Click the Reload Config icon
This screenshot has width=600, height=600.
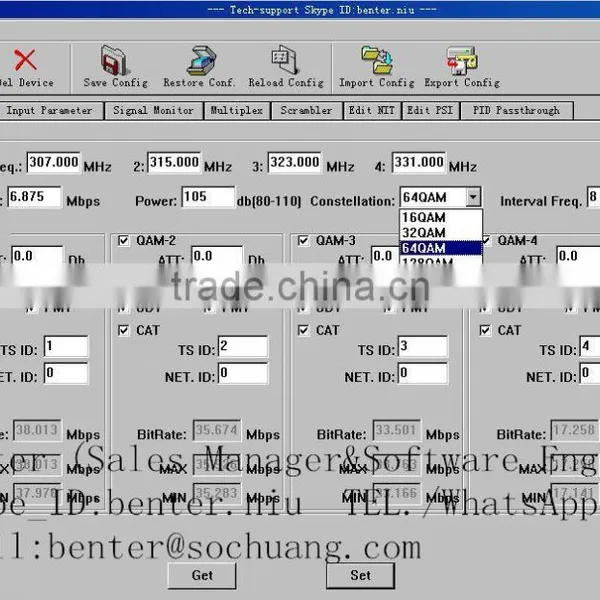[x=285, y=60]
